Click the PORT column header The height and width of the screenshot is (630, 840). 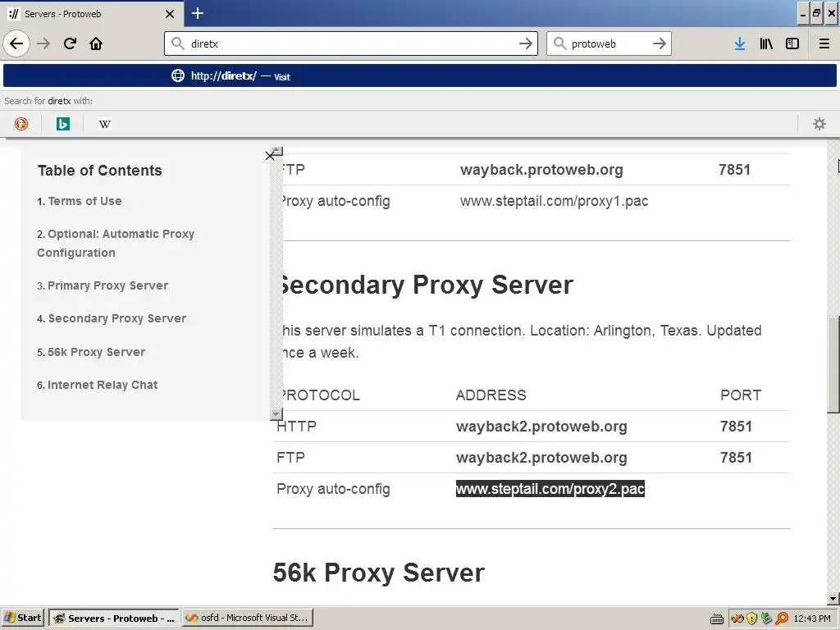[x=741, y=395]
